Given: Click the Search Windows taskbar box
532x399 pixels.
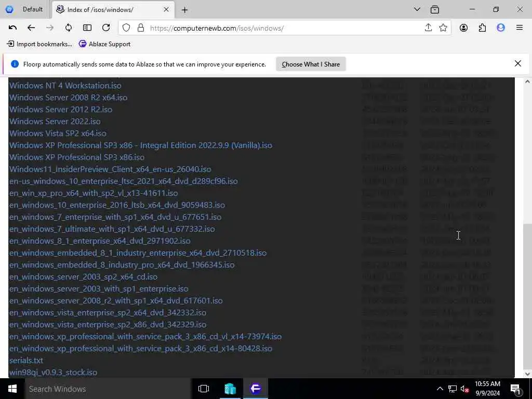Looking at the screenshot, I should [108, 389].
